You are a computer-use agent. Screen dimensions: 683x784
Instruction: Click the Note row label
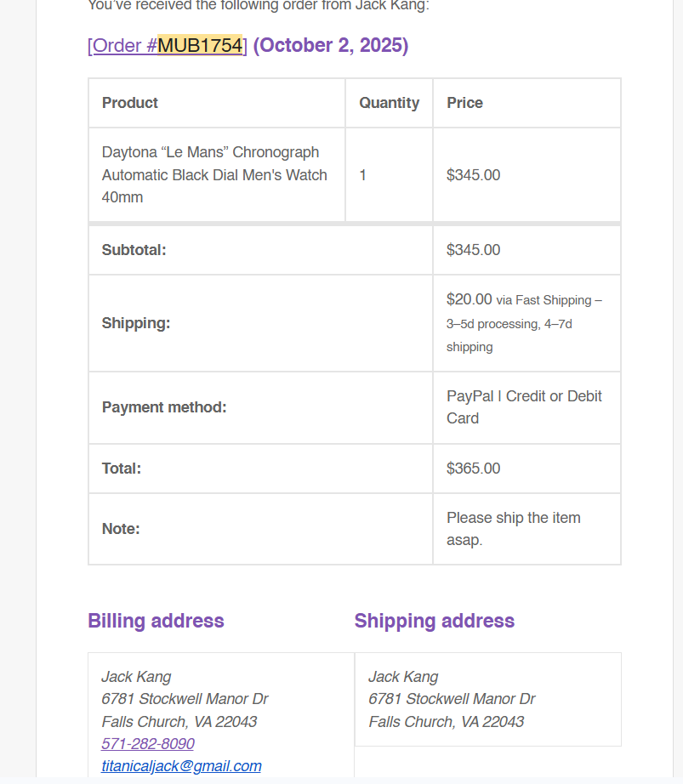click(x=121, y=529)
